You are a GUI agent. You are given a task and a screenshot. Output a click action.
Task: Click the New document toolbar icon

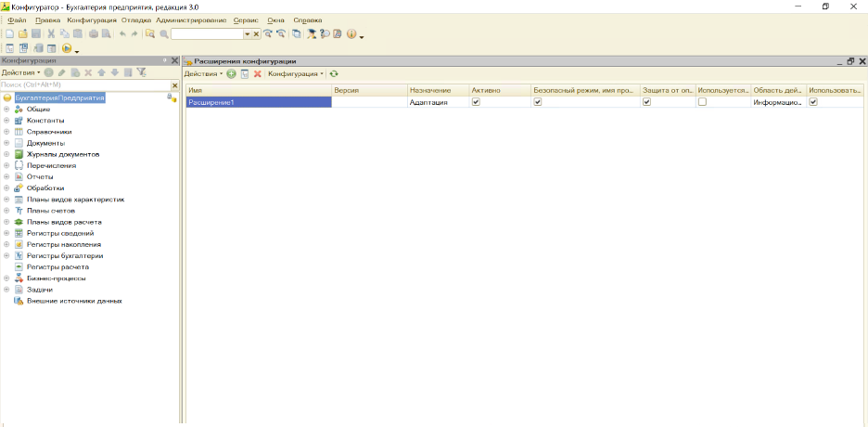(9, 34)
